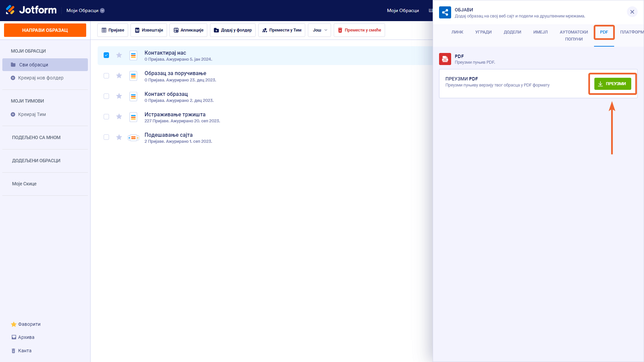Click green ПРЕУЗМИ download button
This screenshot has height=362, width=644.
(x=612, y=84)
